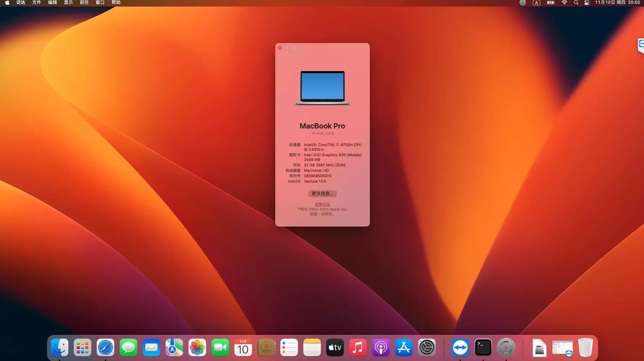This screenshot has width=644, height=361.
Task: Expand the input source menu
Action: click(536, 3)
